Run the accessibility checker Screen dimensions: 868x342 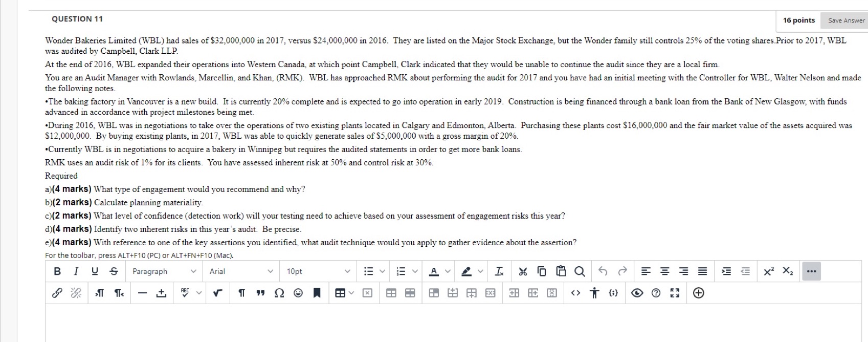click(594, 293)
